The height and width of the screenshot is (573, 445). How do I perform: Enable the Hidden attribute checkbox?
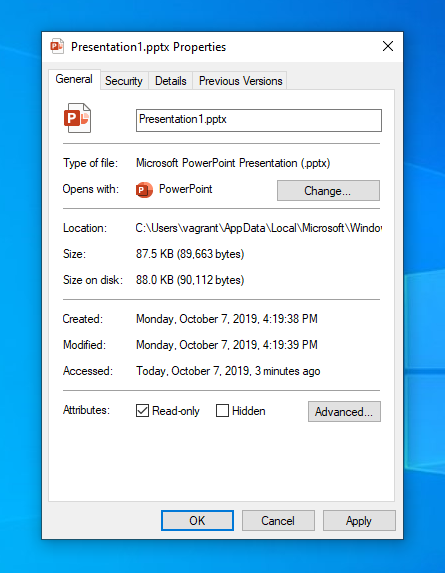[222, 411]
